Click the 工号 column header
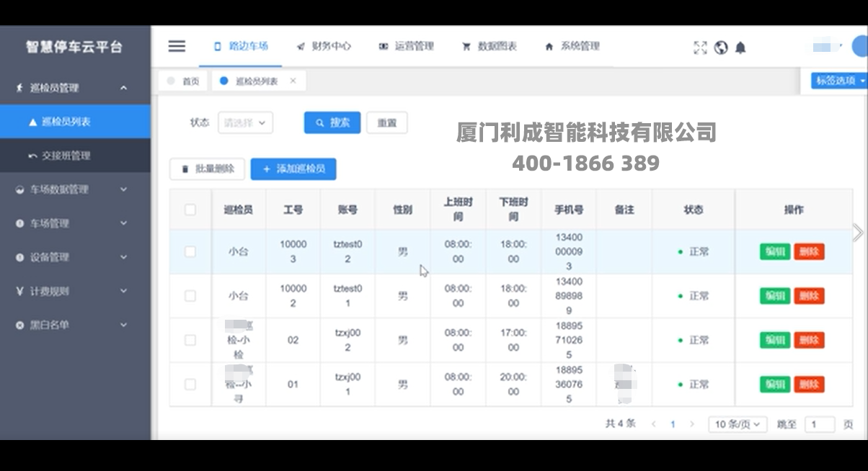The image size is (868, 471). pyautogui.click(x=293, y=210)
